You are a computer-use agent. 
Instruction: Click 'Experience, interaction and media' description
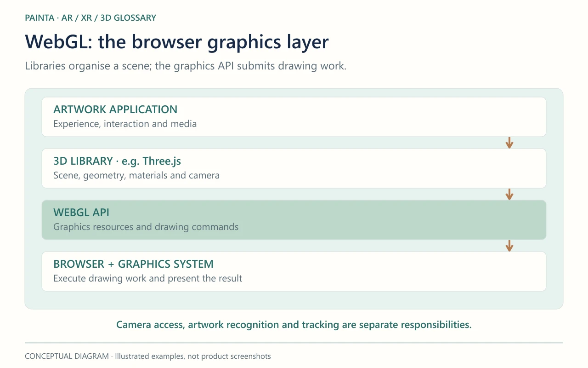coord(125,124)
